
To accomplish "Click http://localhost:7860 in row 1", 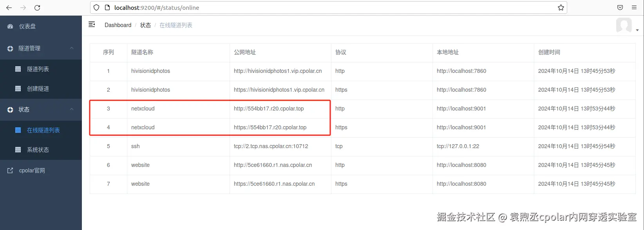I will [461, 71].
